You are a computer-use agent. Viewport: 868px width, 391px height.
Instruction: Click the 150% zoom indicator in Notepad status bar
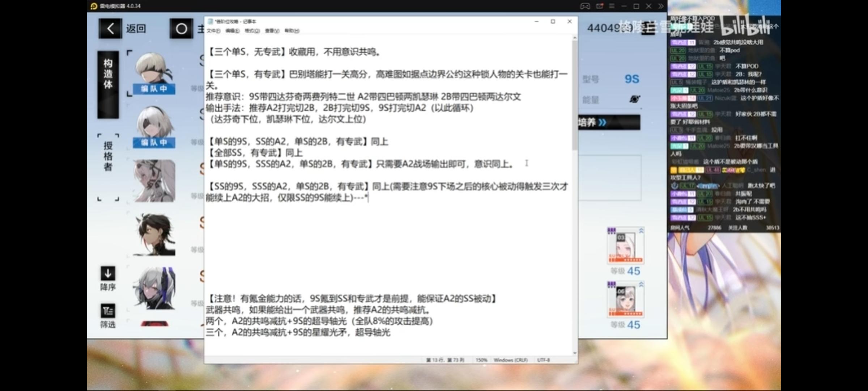pyautogui.click(x=481, y=360)
